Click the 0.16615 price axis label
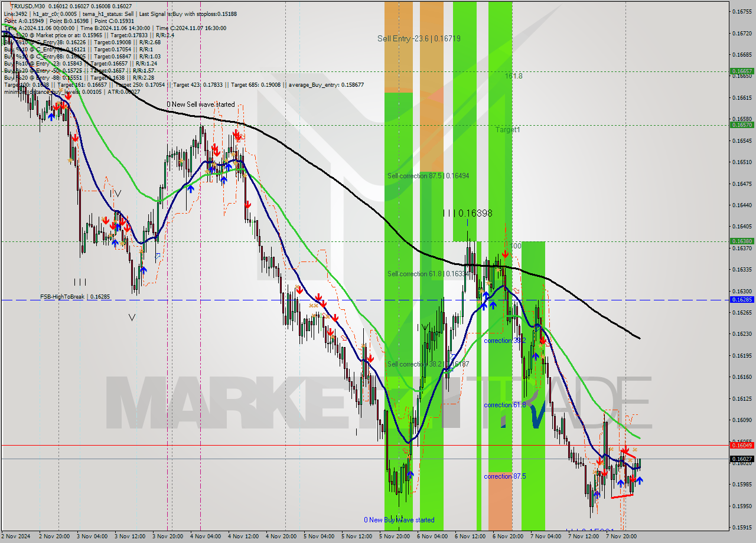Viewport: 756px width, 543px height. (742, 97)
